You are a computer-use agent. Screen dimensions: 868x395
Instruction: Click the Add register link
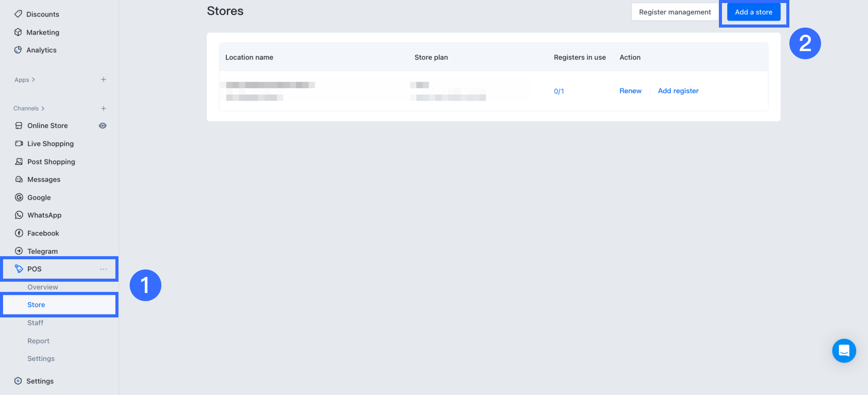point(678,91)
